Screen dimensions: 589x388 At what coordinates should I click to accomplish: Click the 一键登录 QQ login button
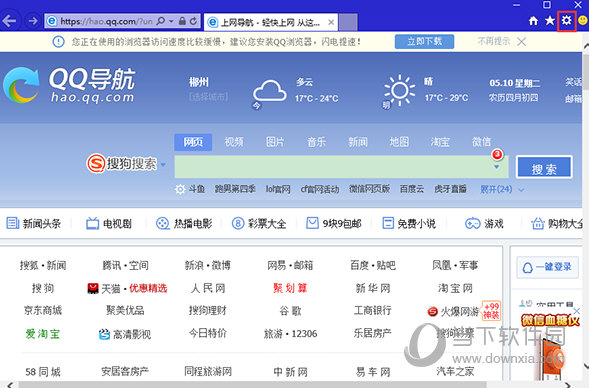coord(547,267)
